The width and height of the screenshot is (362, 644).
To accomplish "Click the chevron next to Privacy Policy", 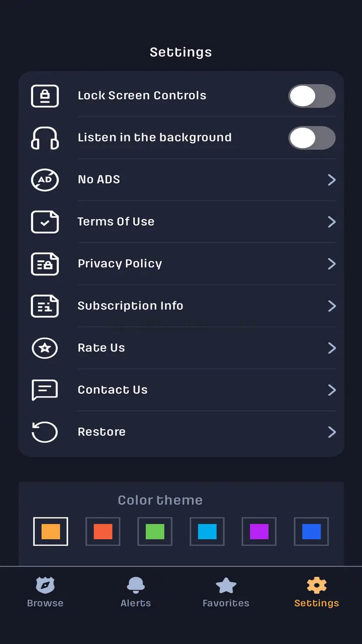I will pyautogui.click(x=331, y=264).
